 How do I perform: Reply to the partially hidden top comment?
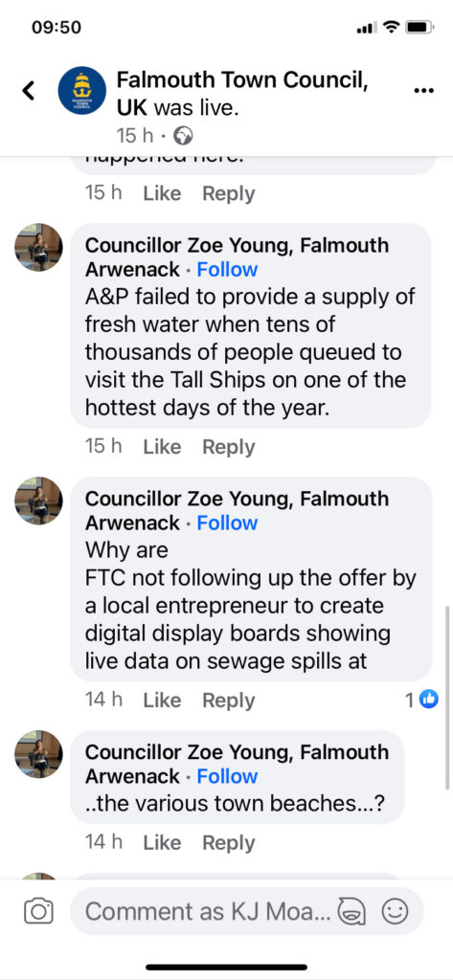229,193
